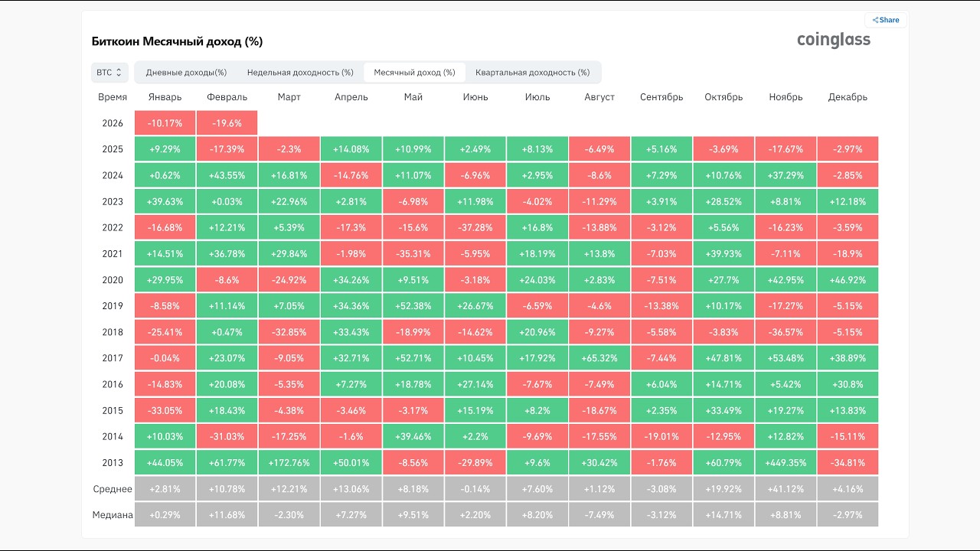The image size is (980, 551).
Task: Click the -25.41% cell in 2018 row
Action: coord(165,332)
